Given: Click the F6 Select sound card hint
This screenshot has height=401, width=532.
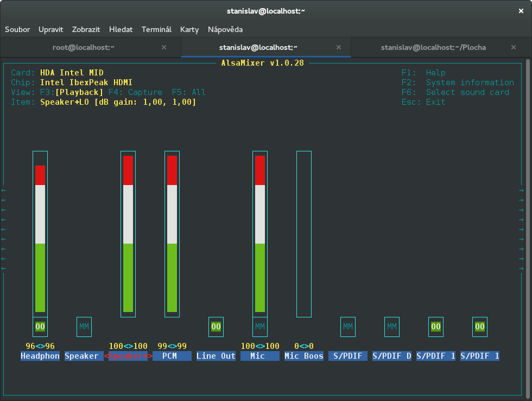Looking at the screenshot, I should [455, 92].
